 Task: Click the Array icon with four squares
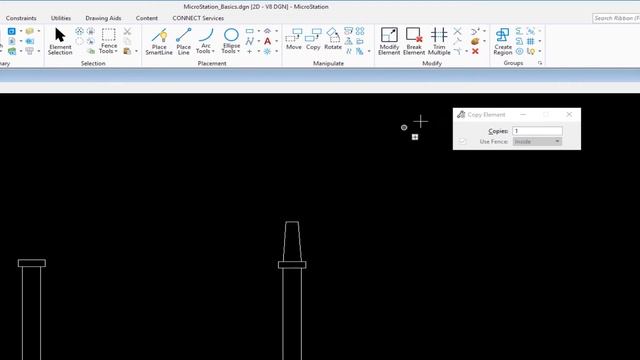pos(360,31)
